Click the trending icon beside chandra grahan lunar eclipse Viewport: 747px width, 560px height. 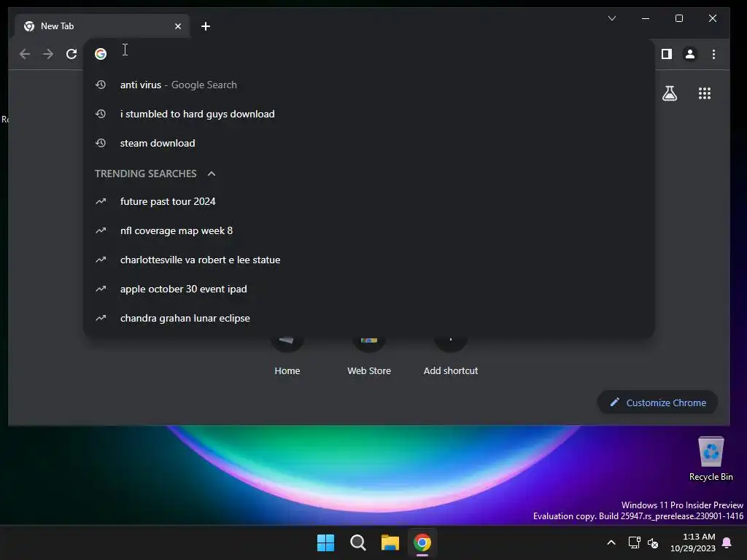click(x=101, y=318)
